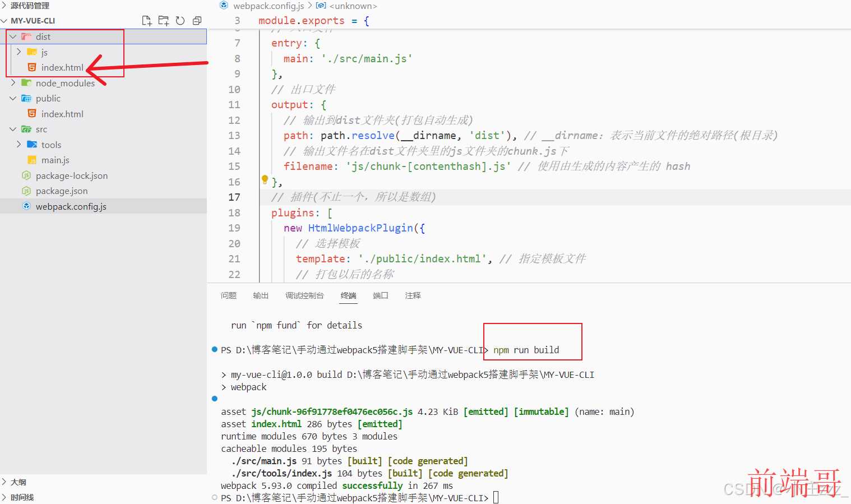The height and width of the screenshot is (504, 851).
Task: Collapse the src folder
Action: (x=13, y=129)
